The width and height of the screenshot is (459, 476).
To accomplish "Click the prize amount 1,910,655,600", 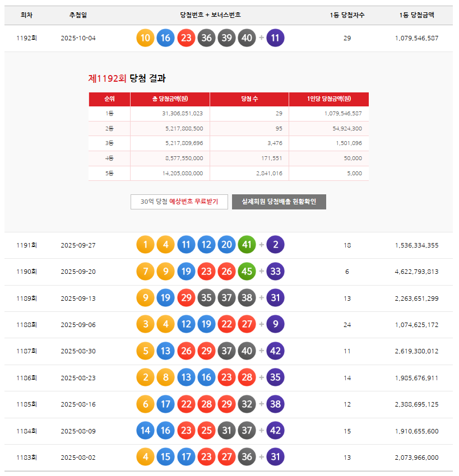I will [416, 431].
